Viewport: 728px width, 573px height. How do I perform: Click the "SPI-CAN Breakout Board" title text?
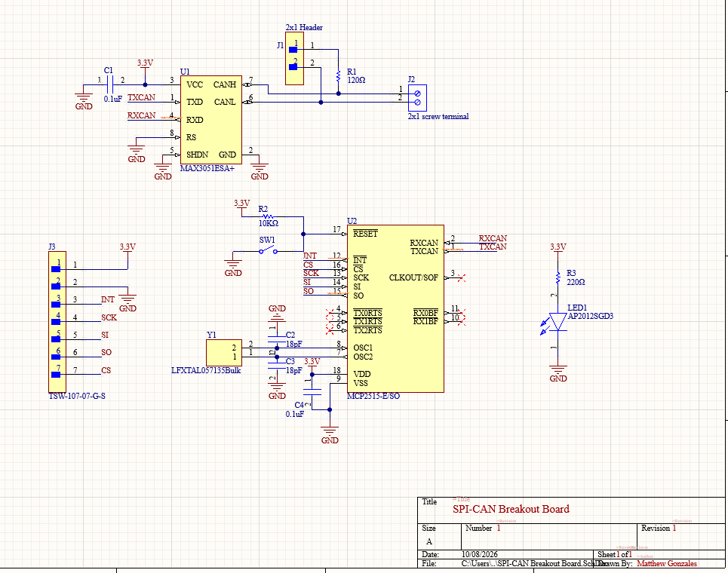pyautogui.click(x=511, y=509)
